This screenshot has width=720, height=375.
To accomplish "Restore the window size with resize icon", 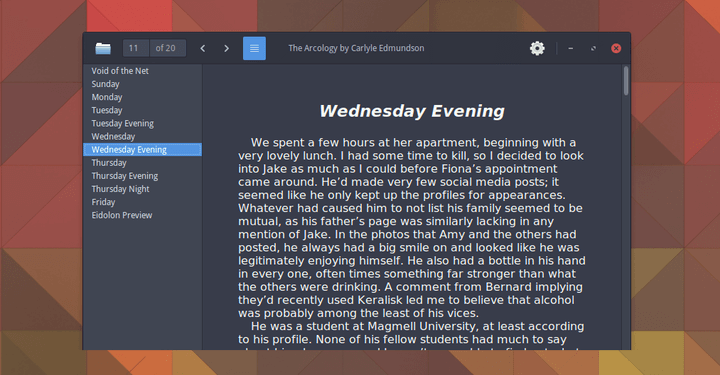I will tap(593, 48).
